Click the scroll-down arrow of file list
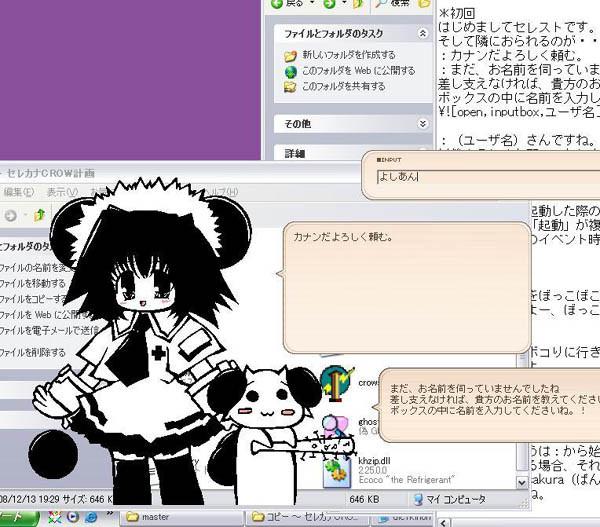This screenshot has width=600, height=527. tap(522, 483)
